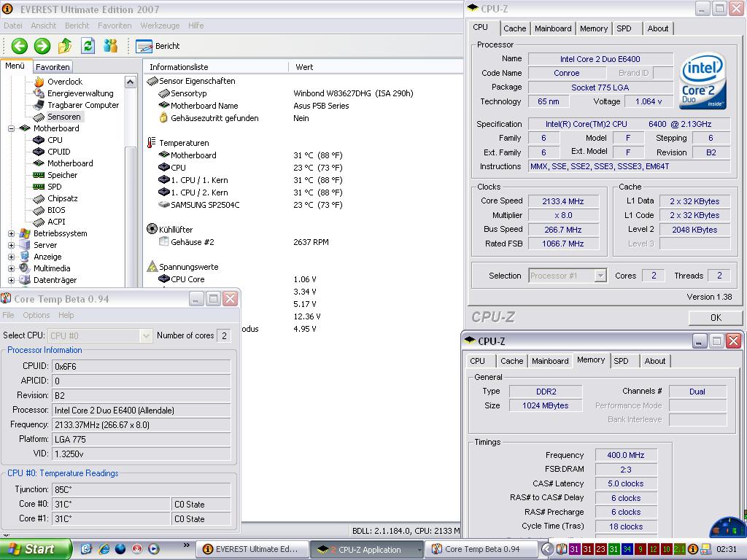Launch Internet Explorer from Quick Launch
Image resolution: width=747 pixels, height=560 pixels.
pos(104,550)
